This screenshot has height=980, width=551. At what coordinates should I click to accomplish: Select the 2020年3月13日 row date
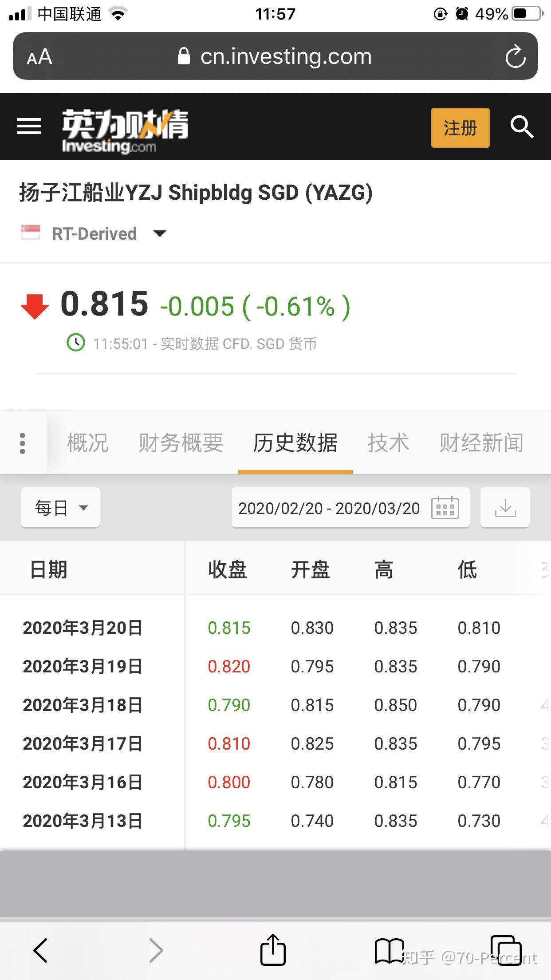83,821
